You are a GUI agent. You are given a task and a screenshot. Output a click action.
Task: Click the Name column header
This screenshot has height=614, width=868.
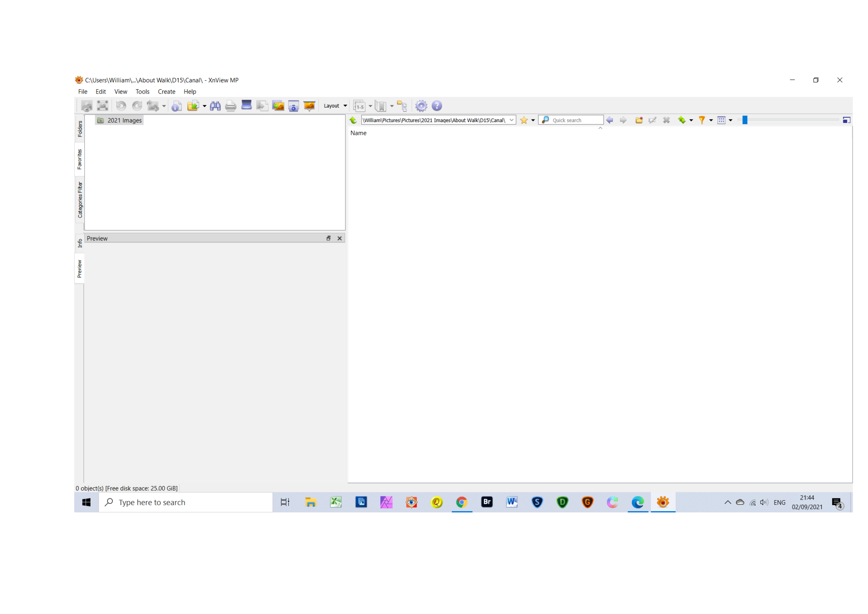(358, 133)
